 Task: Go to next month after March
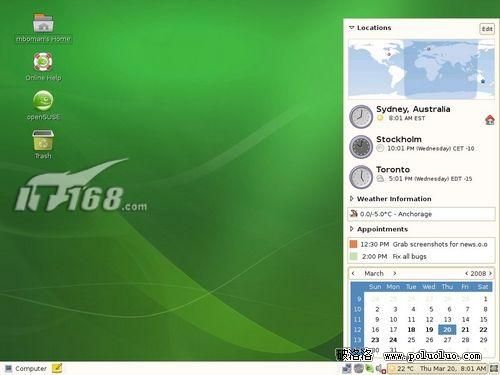395,273
